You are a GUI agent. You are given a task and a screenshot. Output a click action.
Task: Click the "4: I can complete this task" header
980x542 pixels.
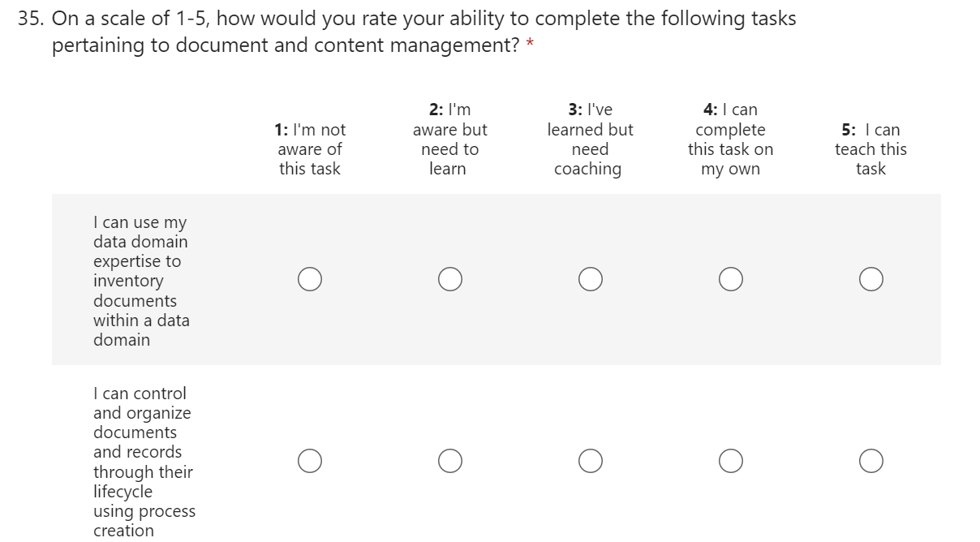coord(730,140)
